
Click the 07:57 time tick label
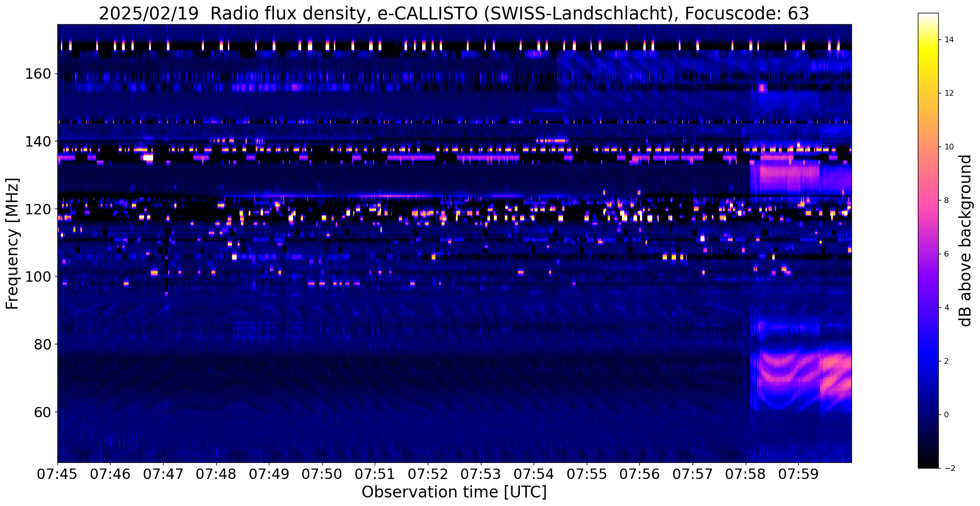point(693,474)
